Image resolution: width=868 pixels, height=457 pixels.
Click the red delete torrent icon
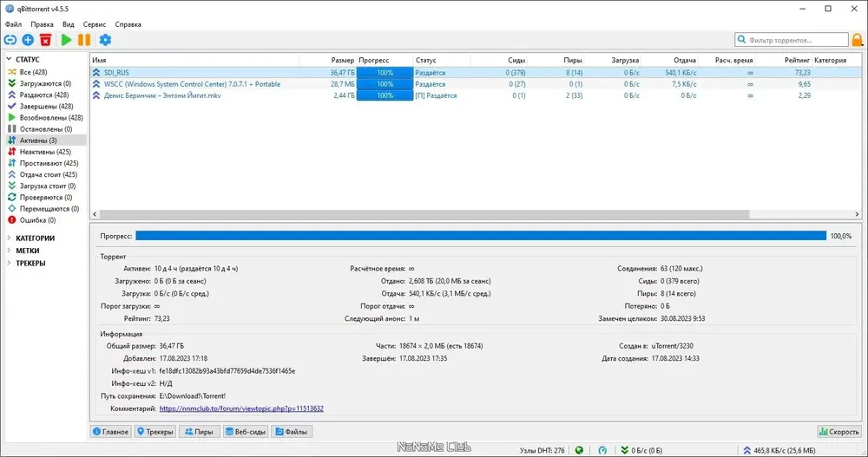(45, 40)
